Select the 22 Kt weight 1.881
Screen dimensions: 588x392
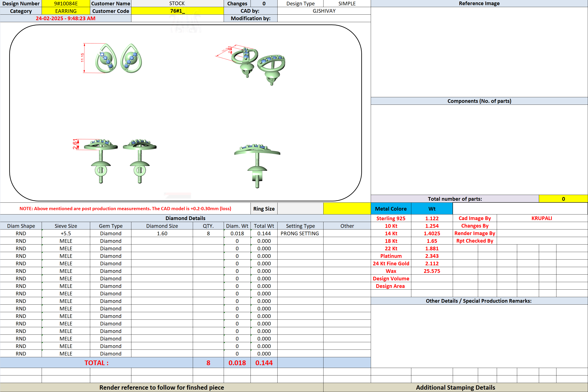click(x=432, y=248)
